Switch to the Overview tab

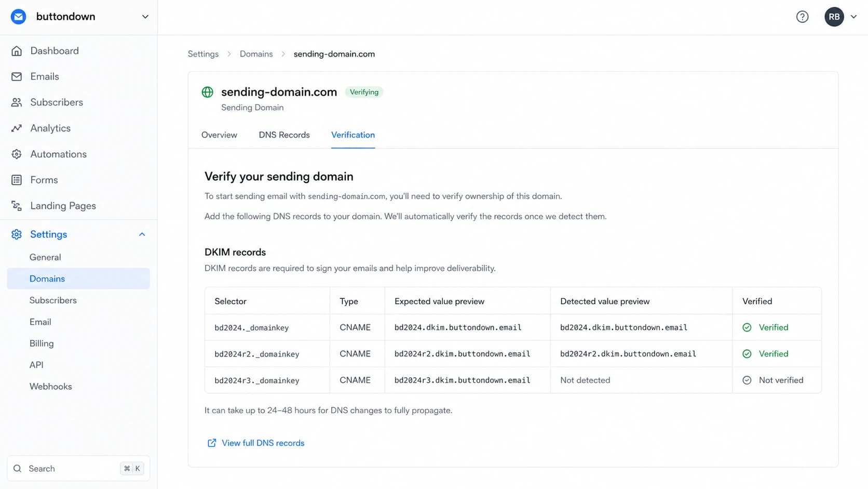219,135
